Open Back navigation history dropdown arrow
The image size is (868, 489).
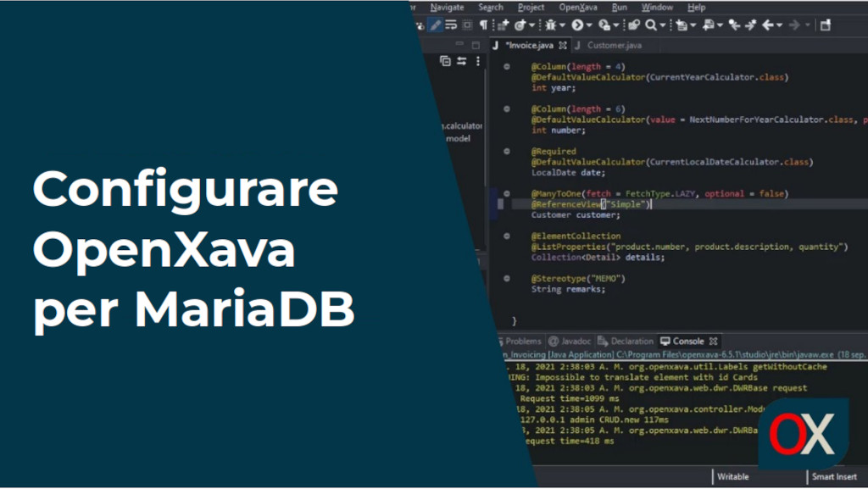point(780,25)
